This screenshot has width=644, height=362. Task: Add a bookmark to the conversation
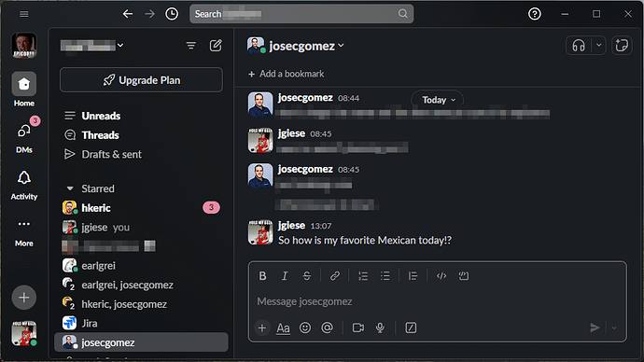(287, 74)
